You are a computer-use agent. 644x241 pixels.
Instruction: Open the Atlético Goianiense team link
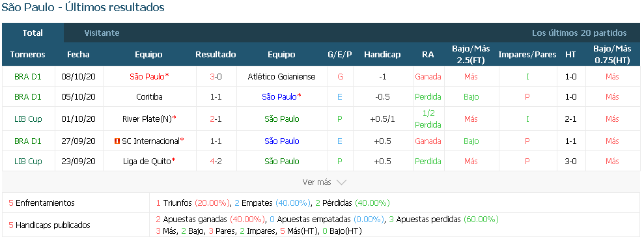pos(282,77)
